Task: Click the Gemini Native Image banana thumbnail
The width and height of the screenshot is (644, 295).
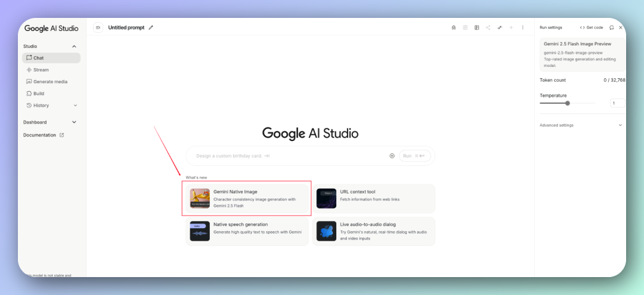Action: coord(200,198)
